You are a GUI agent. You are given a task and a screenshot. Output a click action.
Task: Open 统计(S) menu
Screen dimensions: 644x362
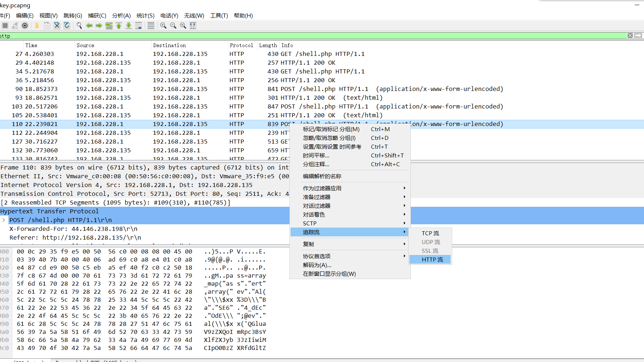tap(145, 15)
